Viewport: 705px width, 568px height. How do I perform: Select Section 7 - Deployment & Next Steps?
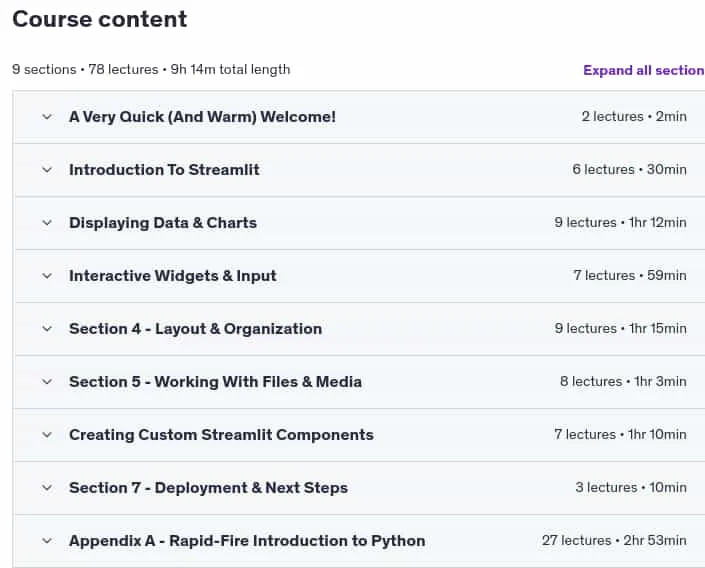coord(209,488)
